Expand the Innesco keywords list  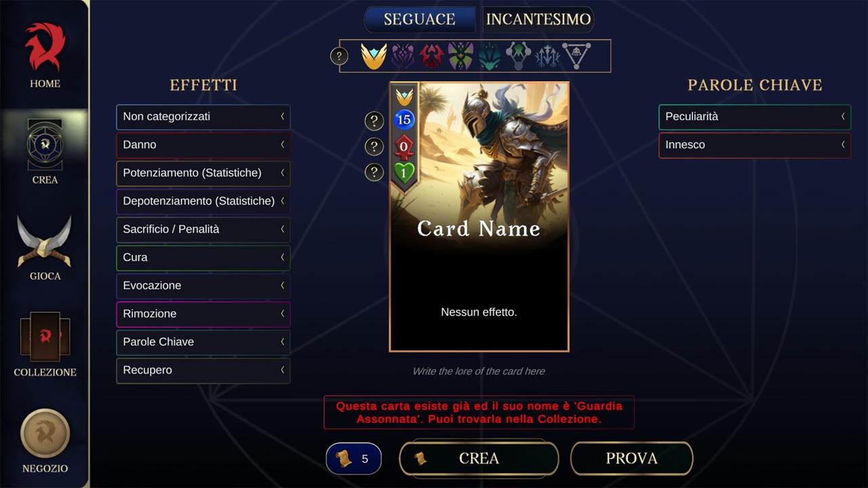pos(755,145)
